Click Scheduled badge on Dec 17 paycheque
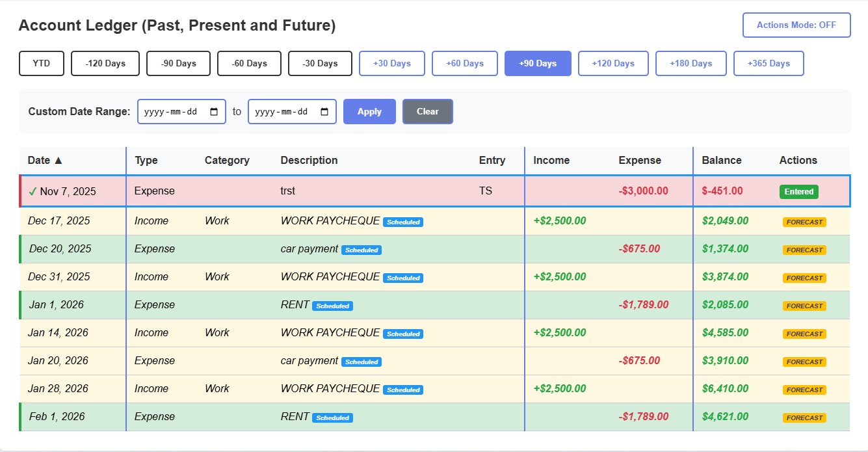The width and height of the screenshot is (868, 452). pyautogui.click(x=403, y=222)
